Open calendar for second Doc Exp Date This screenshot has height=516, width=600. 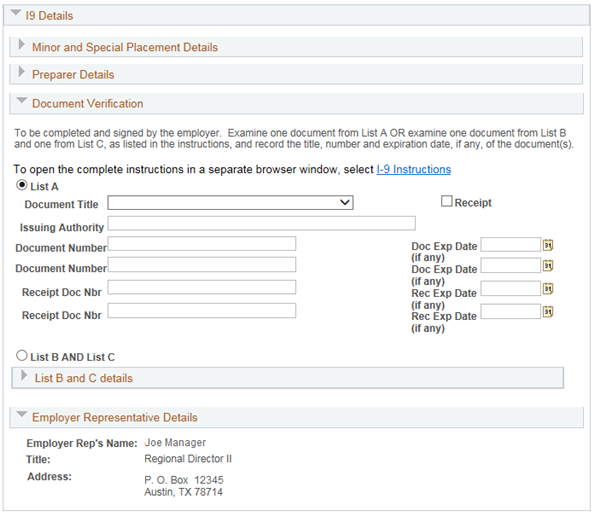pos(547,266)
